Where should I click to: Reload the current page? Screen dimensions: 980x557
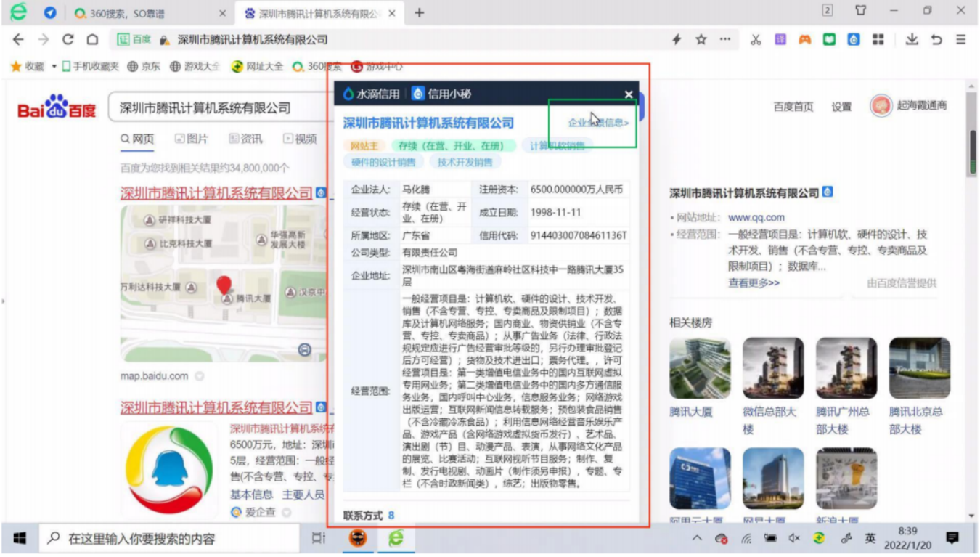(68, 40)
